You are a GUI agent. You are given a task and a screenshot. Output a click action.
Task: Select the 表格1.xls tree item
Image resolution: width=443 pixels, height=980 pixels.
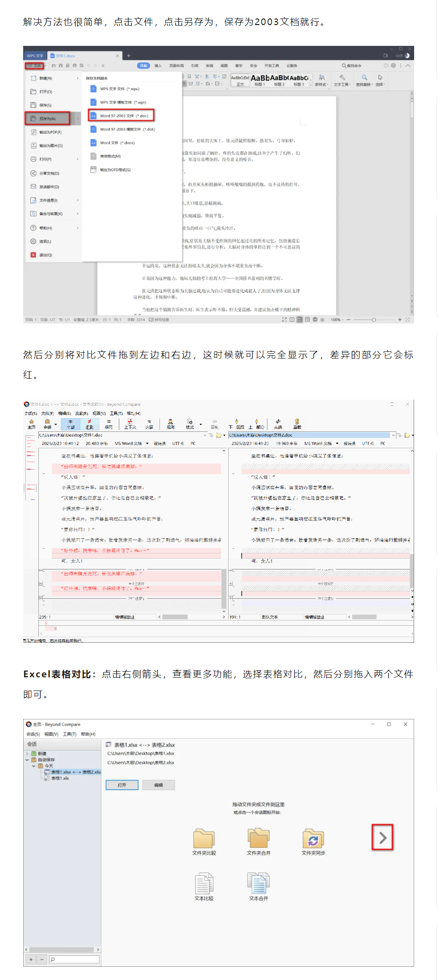pos(57,778)
